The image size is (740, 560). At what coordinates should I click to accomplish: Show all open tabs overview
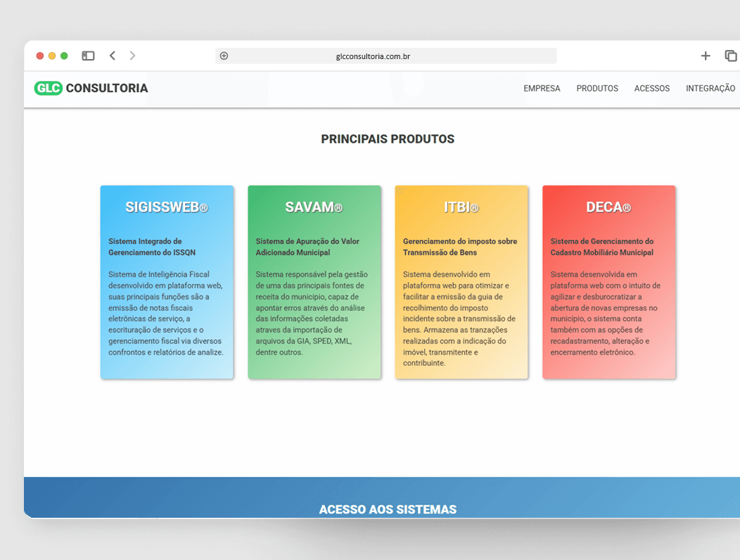(730, 56)
